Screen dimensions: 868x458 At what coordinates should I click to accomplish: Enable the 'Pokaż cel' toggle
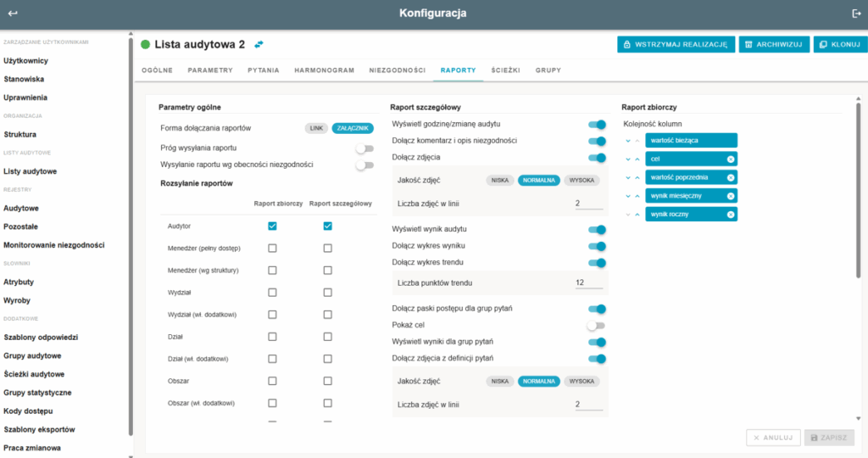coord(597,326)
